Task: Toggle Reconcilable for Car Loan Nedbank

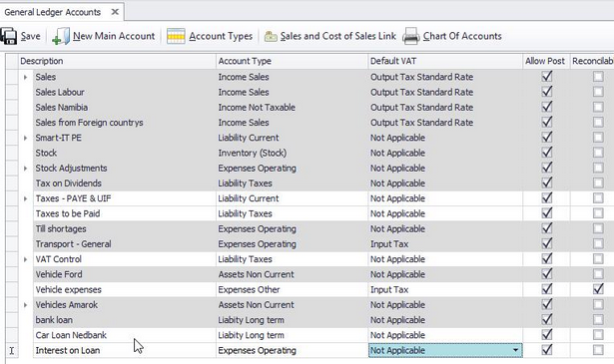Action: pyautogui.click(x=598, y=335)
